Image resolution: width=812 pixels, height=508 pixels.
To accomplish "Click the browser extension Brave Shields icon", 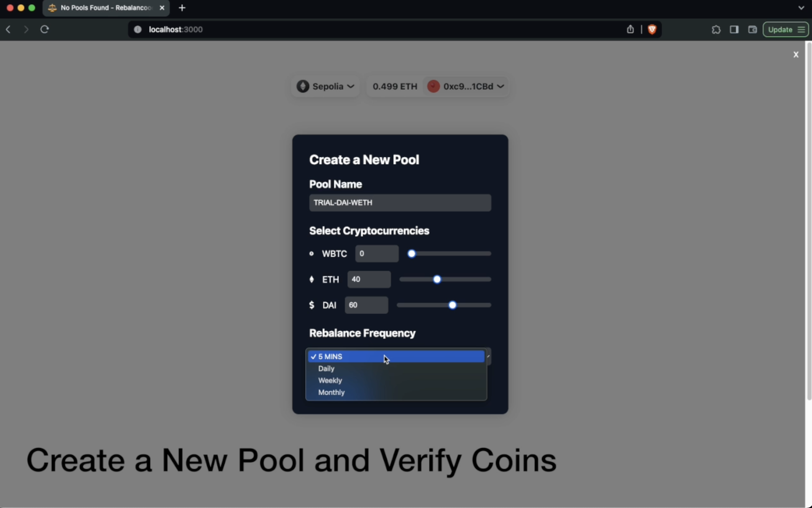I will tap(653, 29).
